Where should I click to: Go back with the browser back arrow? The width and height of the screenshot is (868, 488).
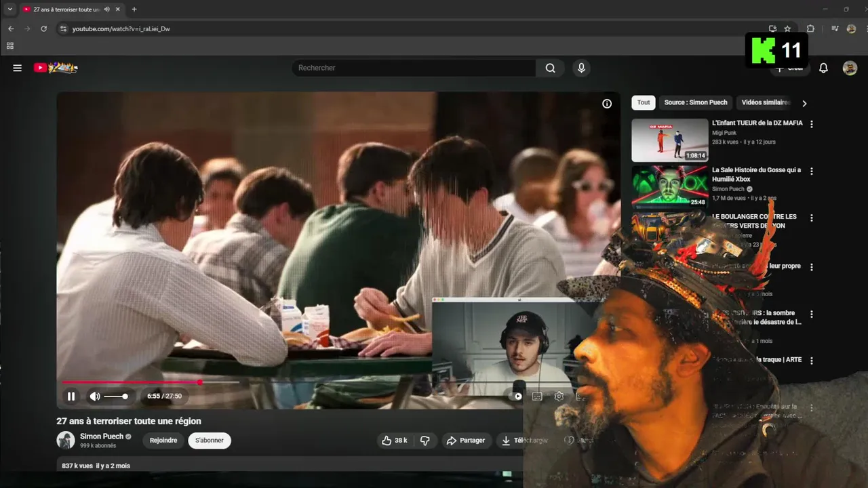pos(11,29)
